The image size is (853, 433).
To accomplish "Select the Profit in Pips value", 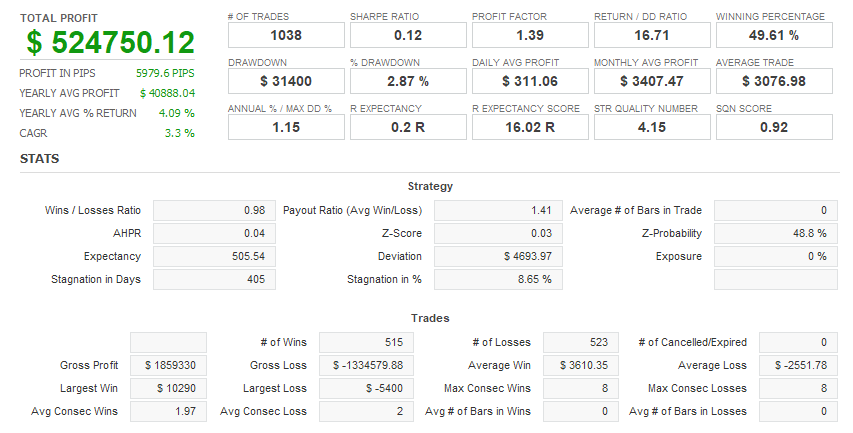I will click(x=165, y=73).
